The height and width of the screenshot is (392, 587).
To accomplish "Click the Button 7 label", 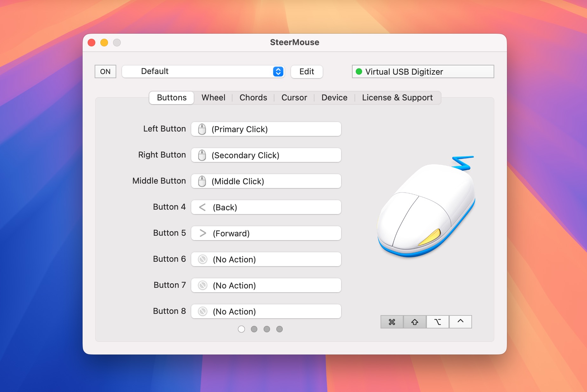I will 170,285.
